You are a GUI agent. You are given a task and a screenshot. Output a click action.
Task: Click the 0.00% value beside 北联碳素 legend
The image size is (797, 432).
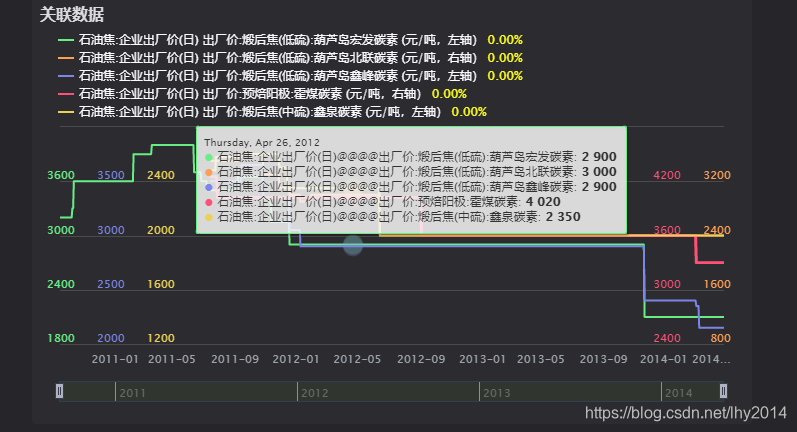(x=505, y=58)
